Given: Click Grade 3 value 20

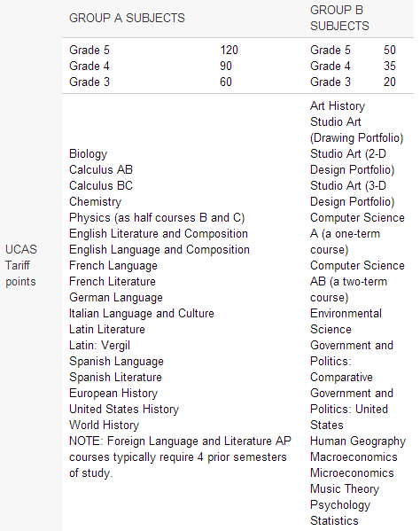Looking at the screenshot, I should (x=390, y=82).
